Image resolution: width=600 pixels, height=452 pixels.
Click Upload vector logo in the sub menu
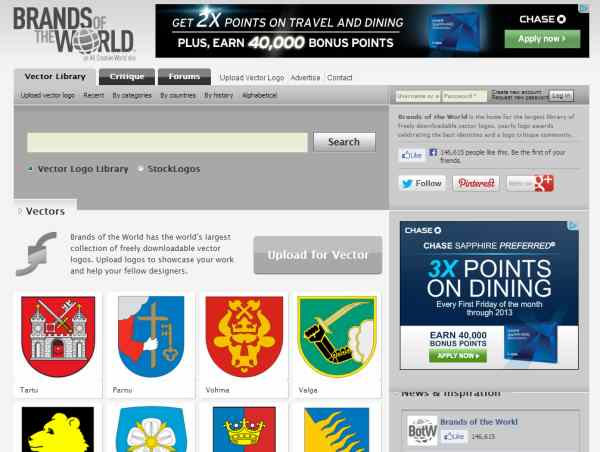(47, 95)
